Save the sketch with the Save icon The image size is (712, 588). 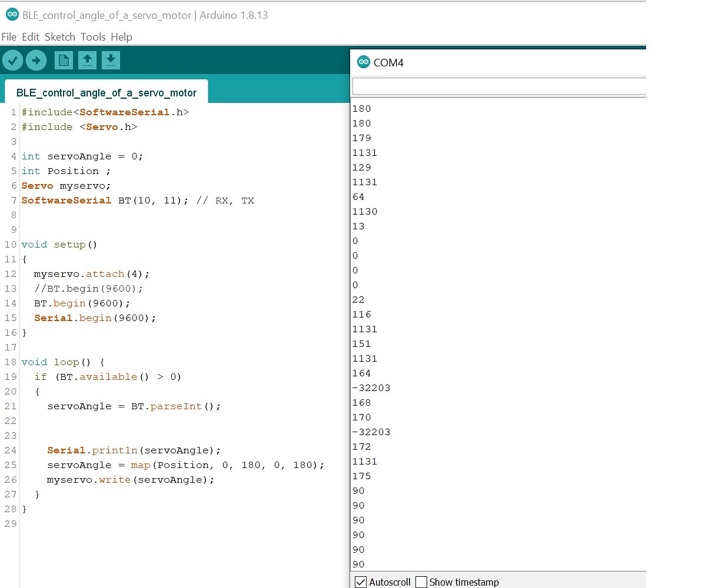111,59
